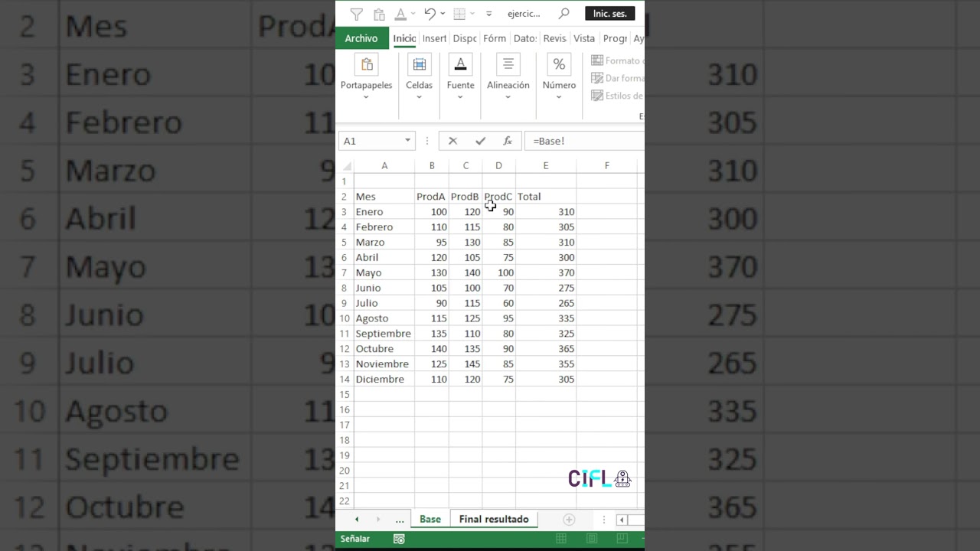
Task: Select the cell with value 370
Action: (546, 272)
